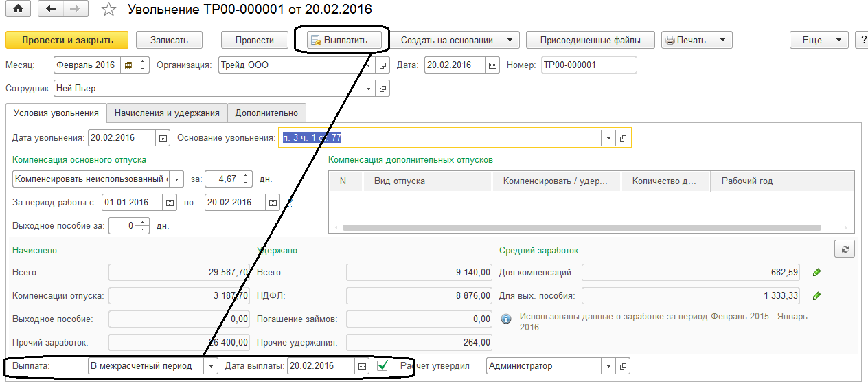
Task: Switch to Начисления и удержания tab
Action: 167,113
